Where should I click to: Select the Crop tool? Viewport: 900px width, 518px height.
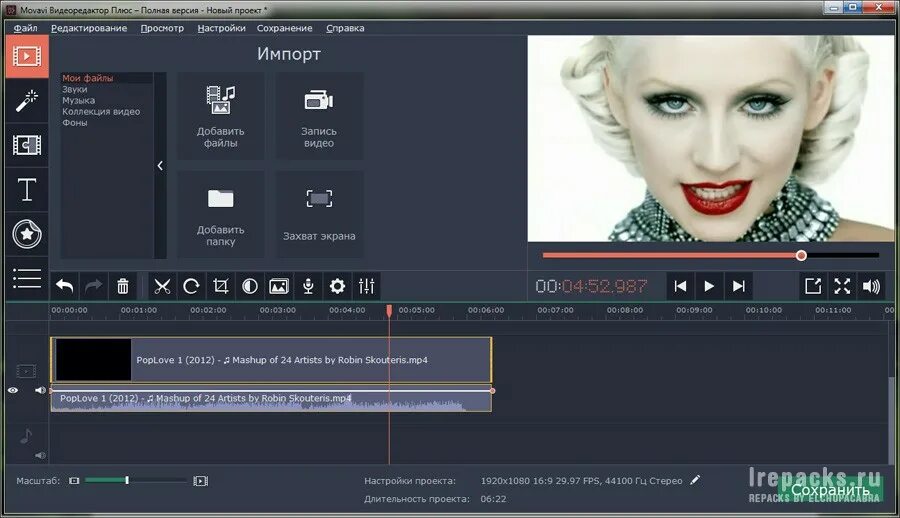(x=220, y=286)
